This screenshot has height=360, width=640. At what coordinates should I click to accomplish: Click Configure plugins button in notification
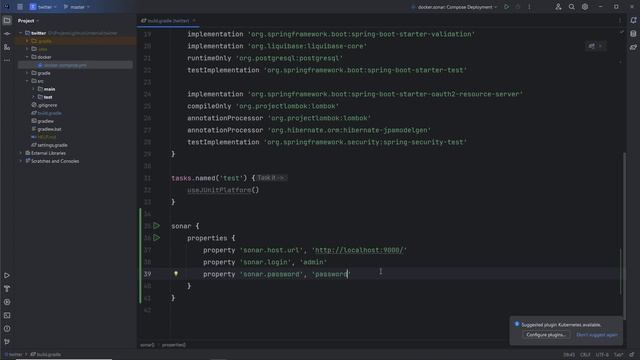pyautogui.click(x=546, y=335)
